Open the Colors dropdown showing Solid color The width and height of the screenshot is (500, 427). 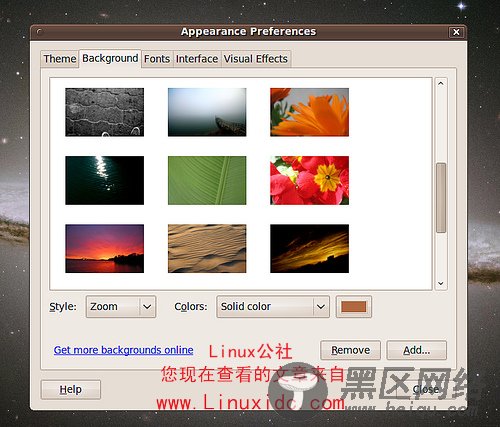[273, 306]
